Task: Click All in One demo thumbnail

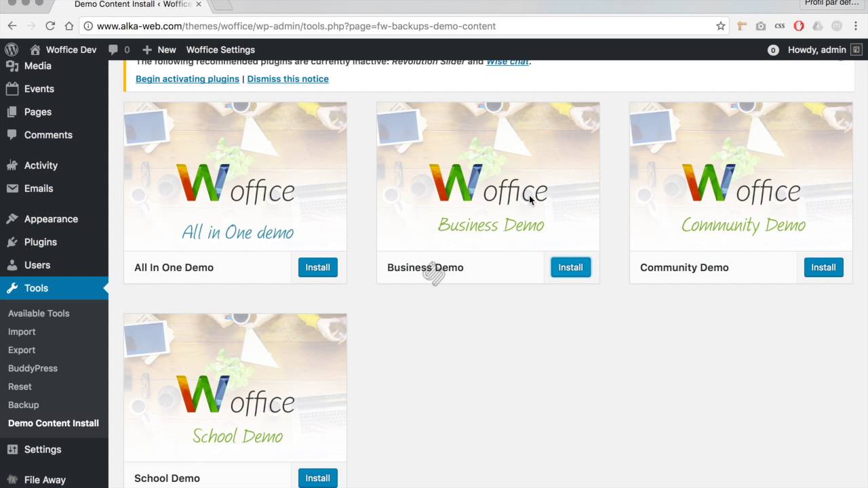Action: [x=235, y=176]
